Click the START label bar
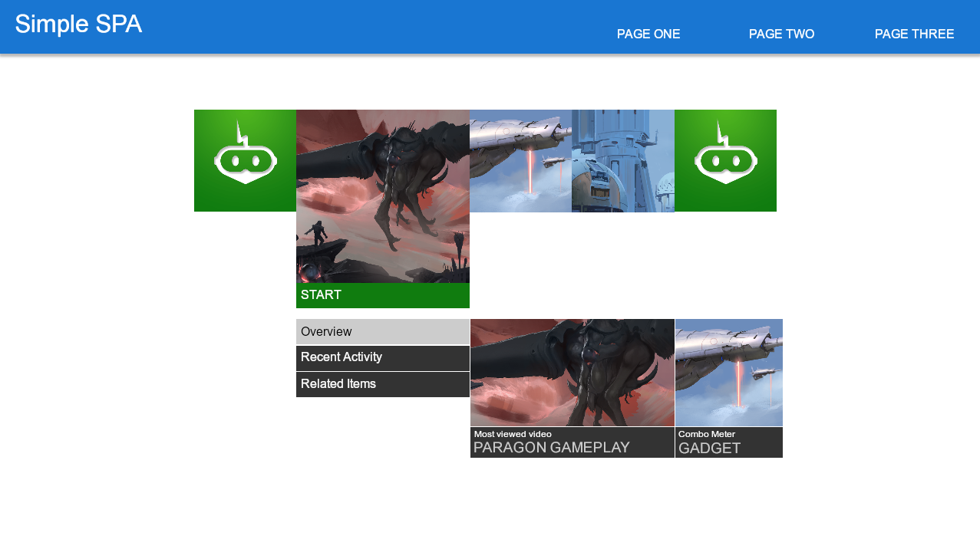Image resolution: width=980 pixels, height=549 pixels. click(383, 295)
